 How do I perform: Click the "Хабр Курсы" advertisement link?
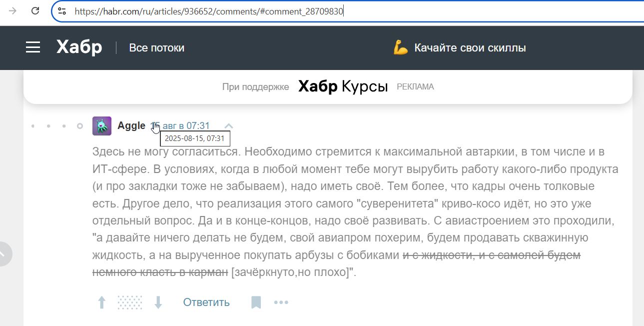[343, 86]
